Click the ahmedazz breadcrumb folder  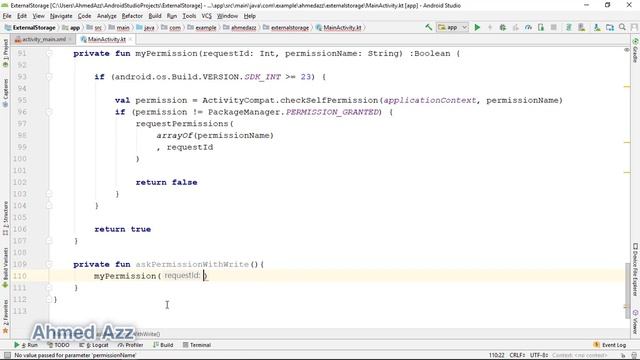[240, 28]
